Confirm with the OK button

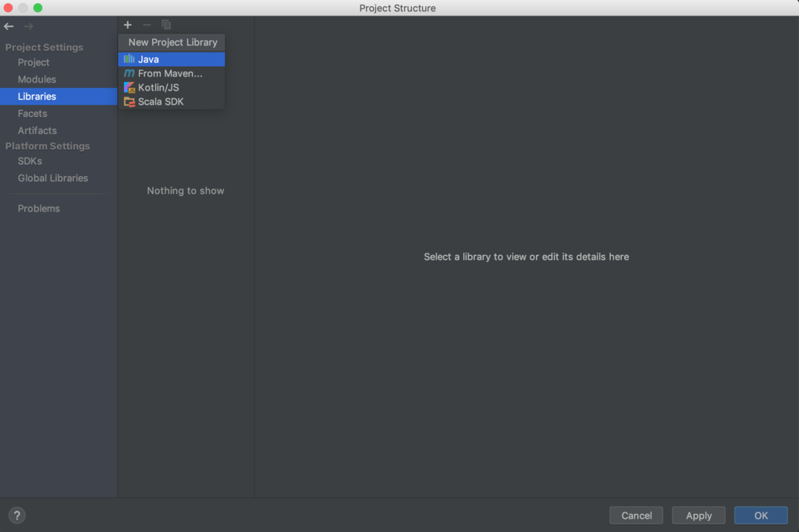pos(761,515)
